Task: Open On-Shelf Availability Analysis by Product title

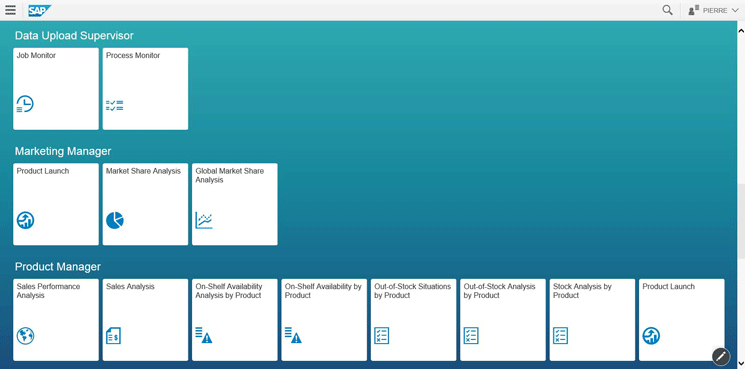Action: point(229,291)
